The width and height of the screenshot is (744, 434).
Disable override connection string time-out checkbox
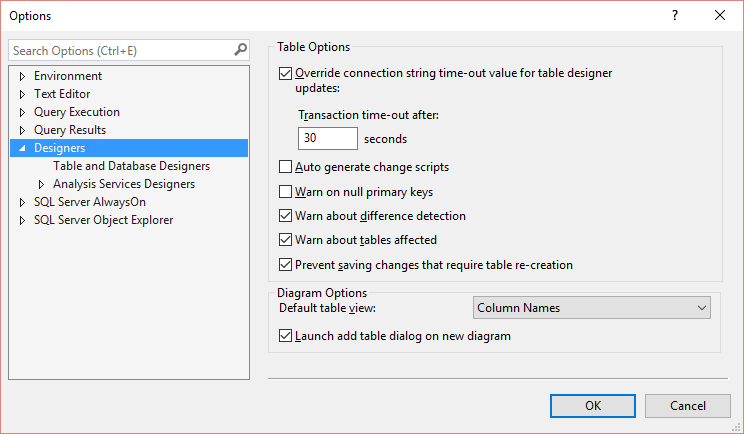[x=285, y=73]
